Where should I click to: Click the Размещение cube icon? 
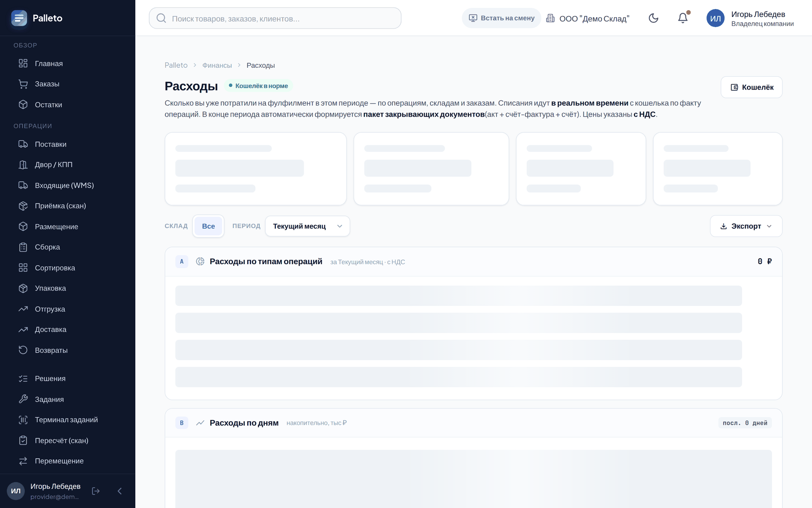pyautogui.click(x=23, y=227)
